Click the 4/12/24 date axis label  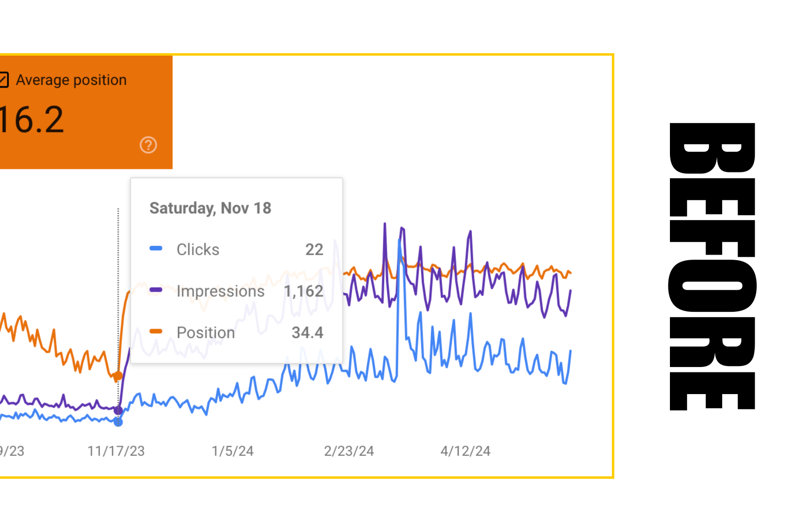[465, 451]
